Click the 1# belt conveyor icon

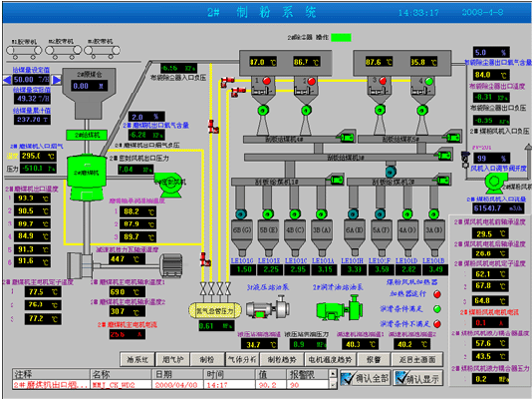tap(24, 51)
